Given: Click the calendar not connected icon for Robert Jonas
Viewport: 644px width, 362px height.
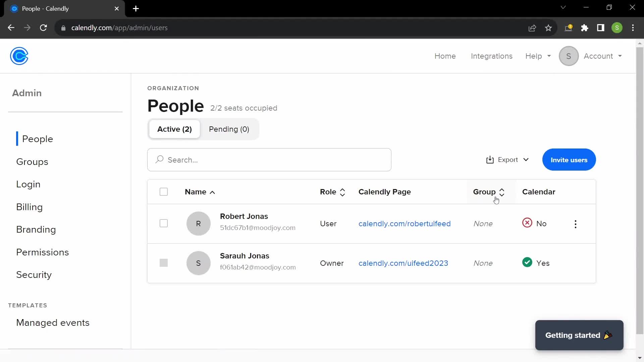Looking at the screenshot, I should 527,223.
